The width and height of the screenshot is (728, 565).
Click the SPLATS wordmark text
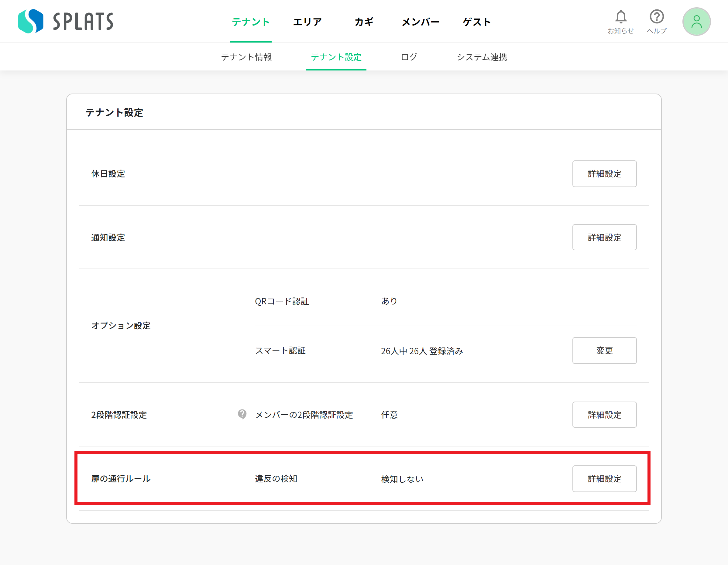click(83, 21)
